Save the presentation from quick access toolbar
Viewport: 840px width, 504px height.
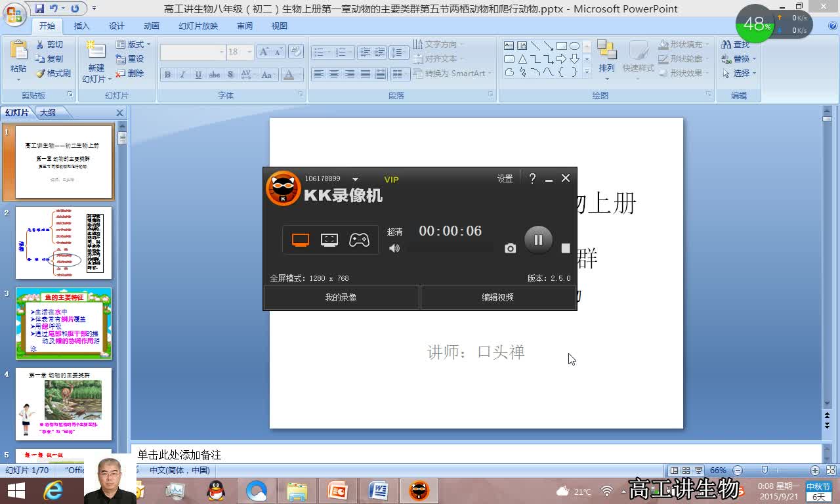pos(39,9)
